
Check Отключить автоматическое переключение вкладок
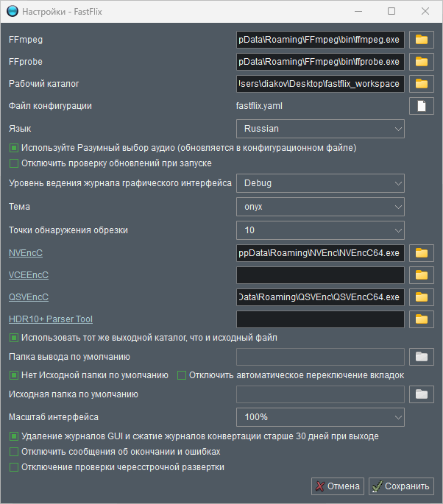click(182, 375)
